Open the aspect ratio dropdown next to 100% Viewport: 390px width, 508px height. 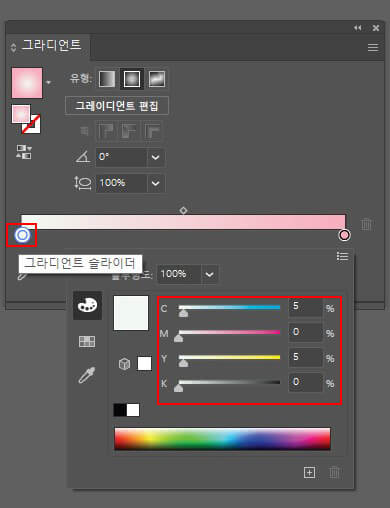[156, 183]
